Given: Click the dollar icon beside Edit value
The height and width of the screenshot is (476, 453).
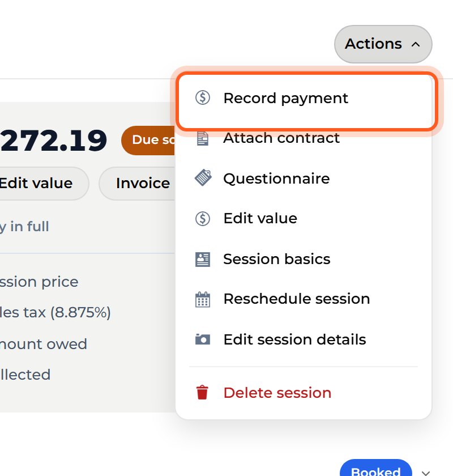Looking at the screenshot, I should click(202, 219).
